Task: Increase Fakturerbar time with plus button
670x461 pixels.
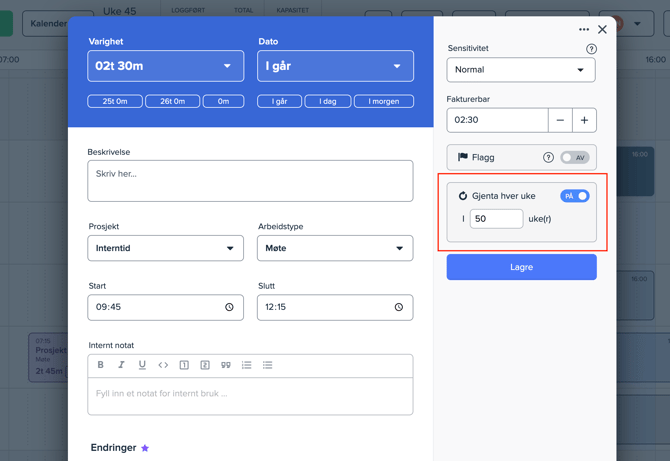Action: click(584, 120)
